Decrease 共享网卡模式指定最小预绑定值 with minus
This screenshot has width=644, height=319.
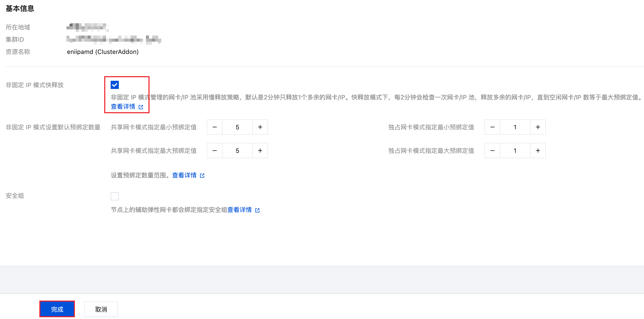pyautogui.click(x=215, y=127)
